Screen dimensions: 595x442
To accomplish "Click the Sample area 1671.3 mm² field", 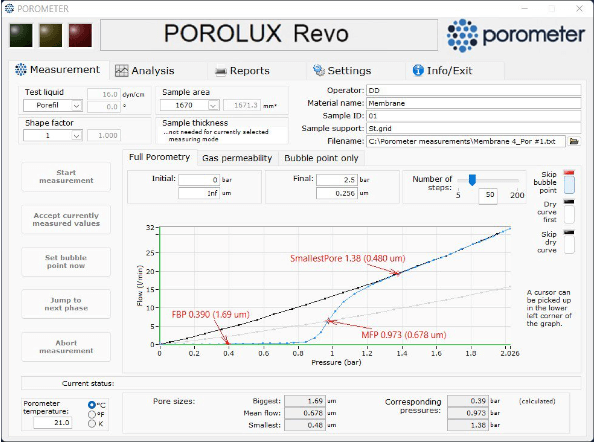I will click(x=242, y=105).
